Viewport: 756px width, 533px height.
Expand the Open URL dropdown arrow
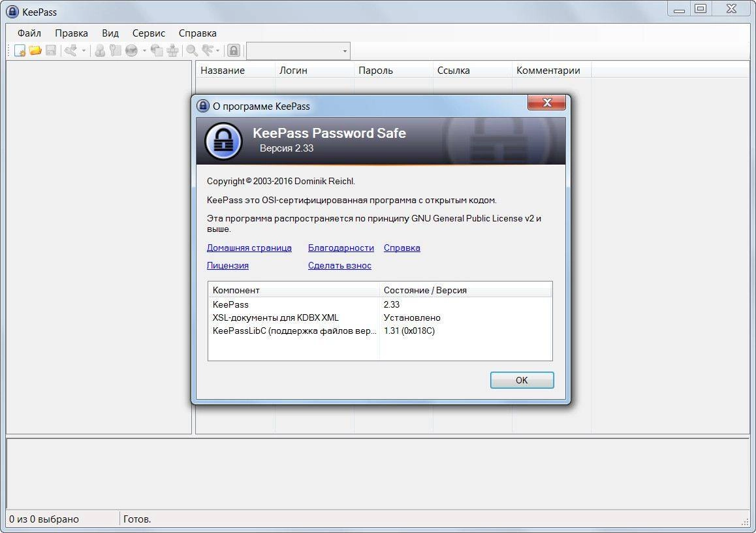click(x=144, y=50)
